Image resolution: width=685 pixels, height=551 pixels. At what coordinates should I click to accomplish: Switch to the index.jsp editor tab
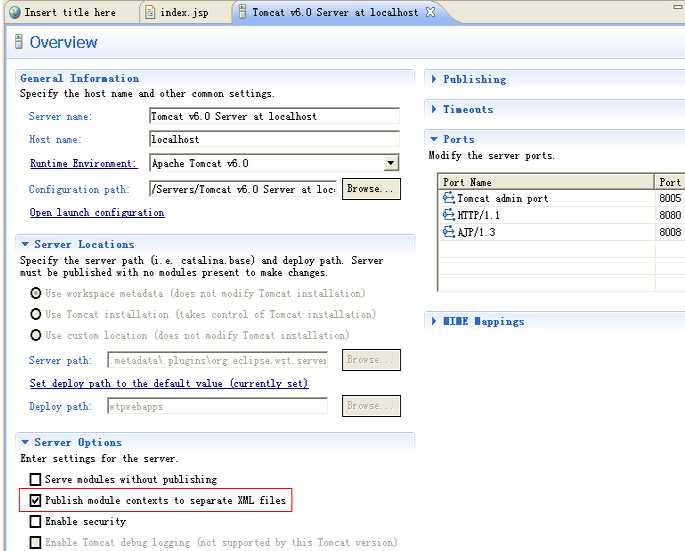184,12
